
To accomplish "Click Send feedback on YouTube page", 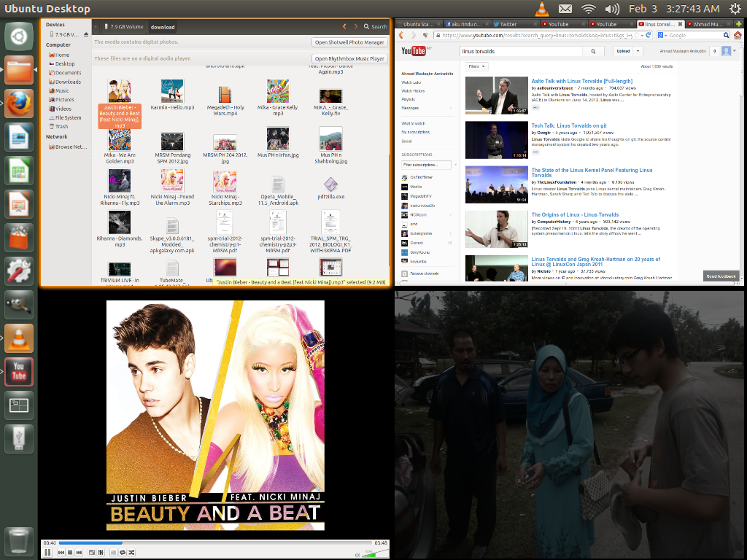I will pos(721,276).
